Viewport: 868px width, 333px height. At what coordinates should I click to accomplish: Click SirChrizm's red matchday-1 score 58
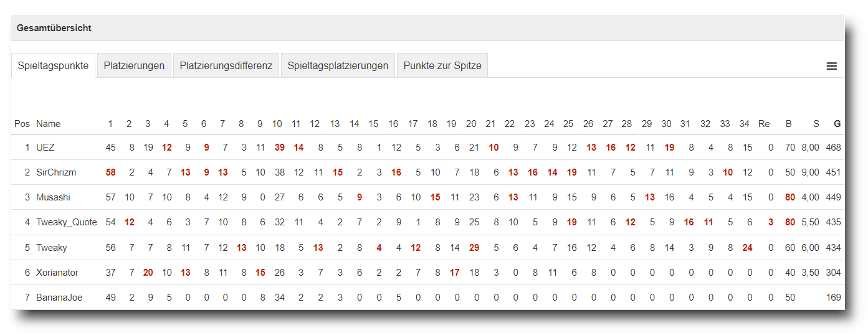click(111, 172)
